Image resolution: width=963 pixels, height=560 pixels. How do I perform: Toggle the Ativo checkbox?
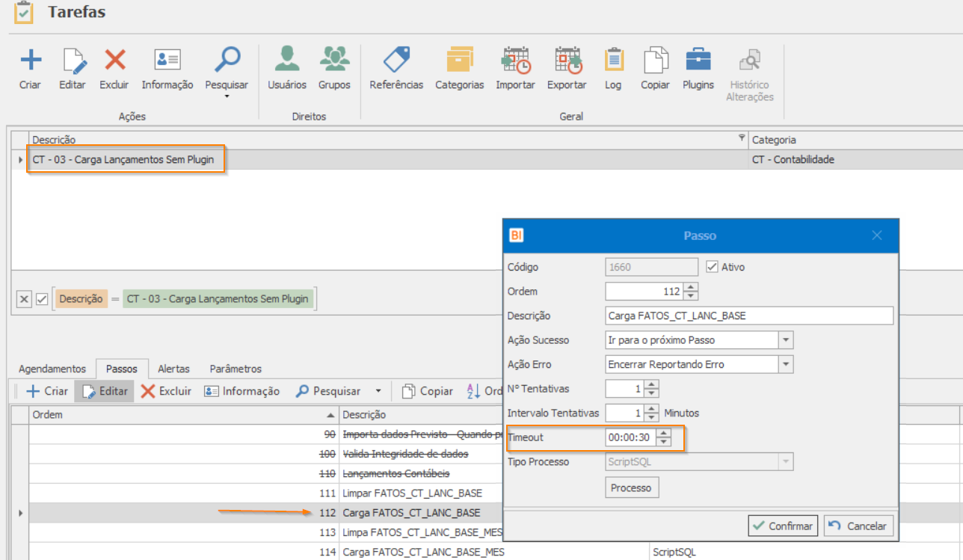pos(712,267)
